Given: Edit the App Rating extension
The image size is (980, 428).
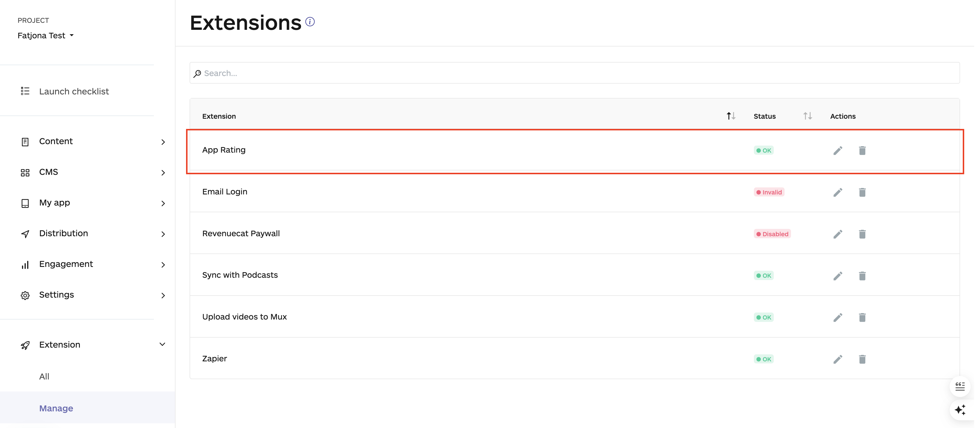Looking at the screenshot, I should pos(838,151).
